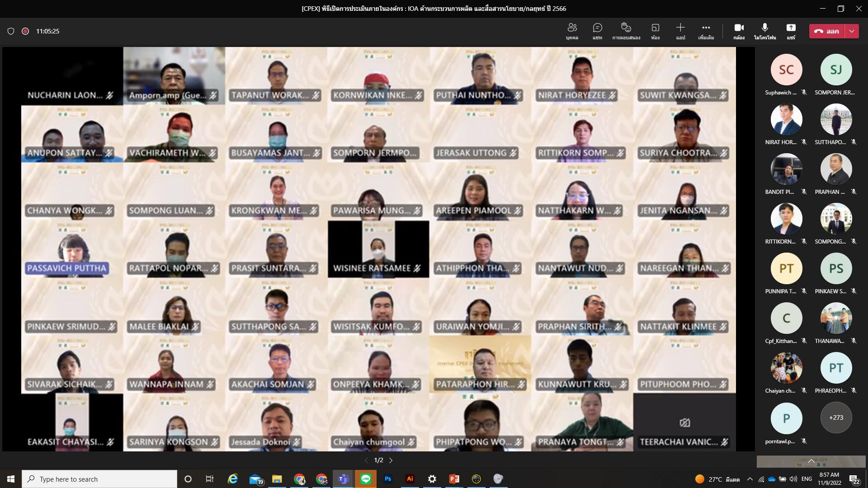868x488 pixels.
Task: Click the red Leave call button
Action: [827, 31]
